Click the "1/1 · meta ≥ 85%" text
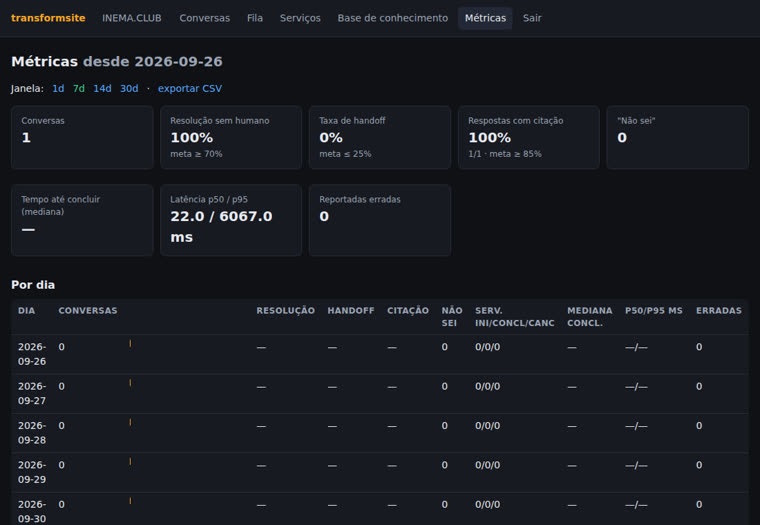This screenshot has height=525, width=760. (x=505, y=154)
